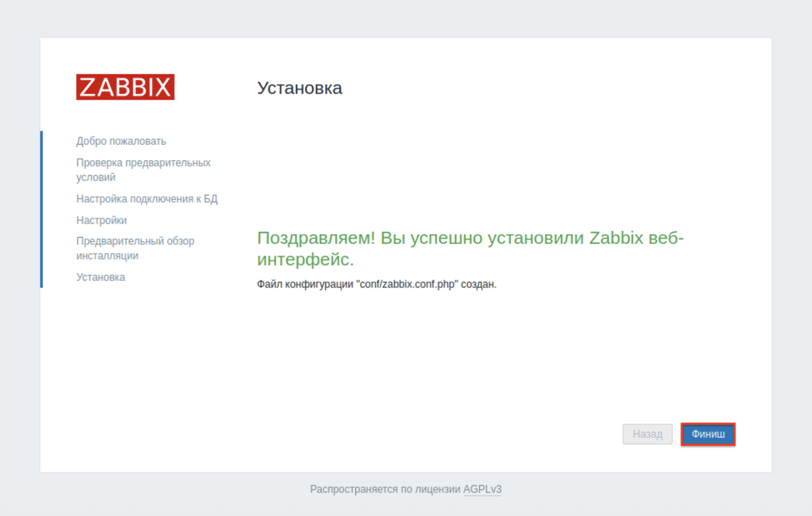Viewport: 812px width, 516px height.
Task: Click the Финиш button
Action: pyautogui.click(x=708, y=434)
